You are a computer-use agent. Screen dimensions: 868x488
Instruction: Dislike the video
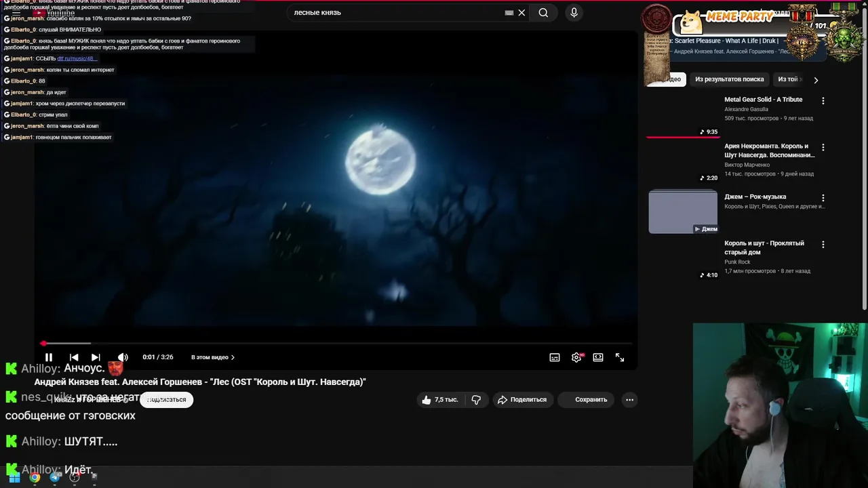coord(476,400)
